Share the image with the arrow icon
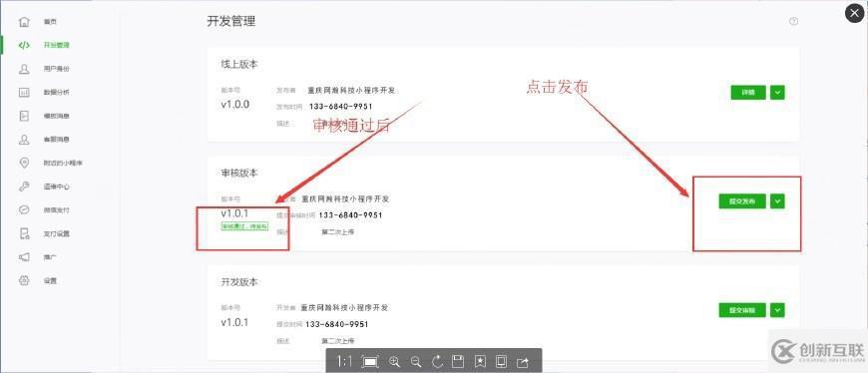868x373 pixels. click(522, 362)
